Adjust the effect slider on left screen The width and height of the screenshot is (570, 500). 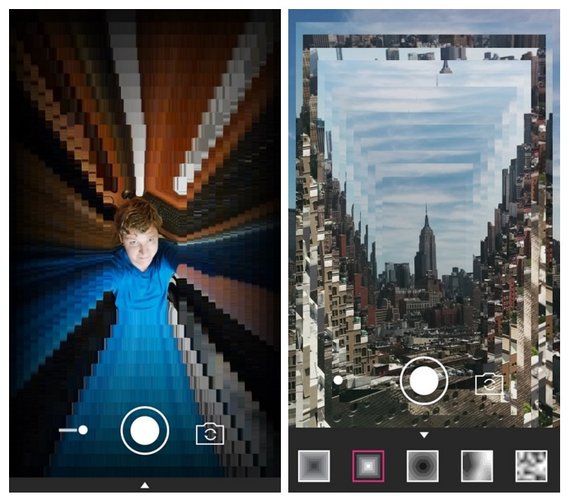click(73, 430)
